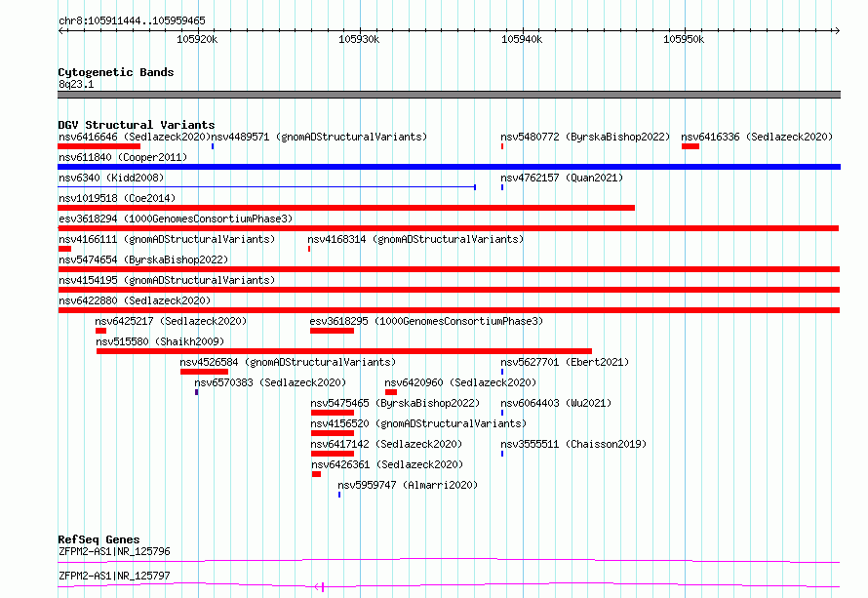Open esv3618294 (1000GenomesConsortiumPhase3) label
Viewport: 868px width, 598px height.
(x=176, y=219)
